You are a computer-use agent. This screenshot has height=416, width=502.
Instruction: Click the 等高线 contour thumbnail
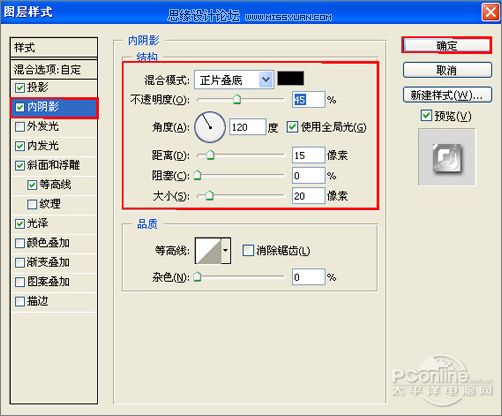click(209, 250)
